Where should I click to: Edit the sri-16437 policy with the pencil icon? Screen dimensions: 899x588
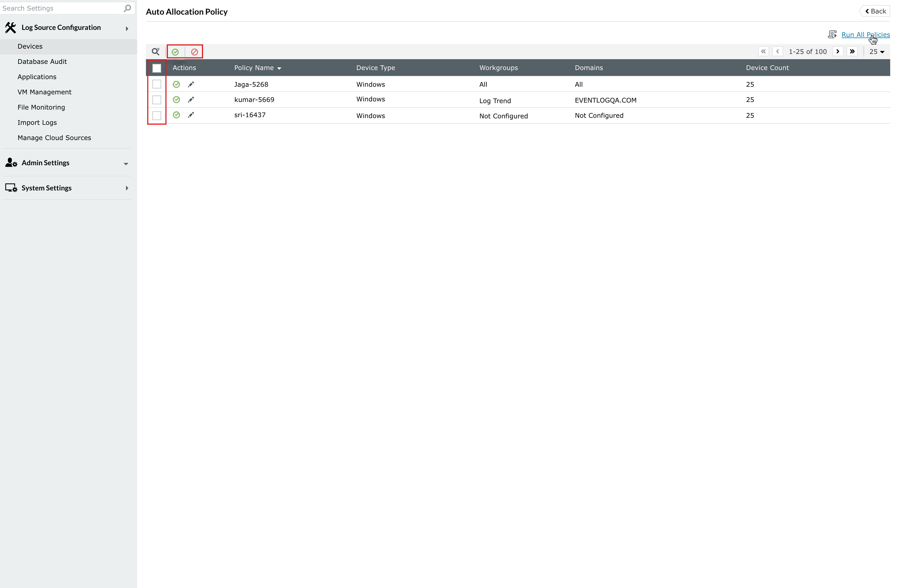pos(191,115)
